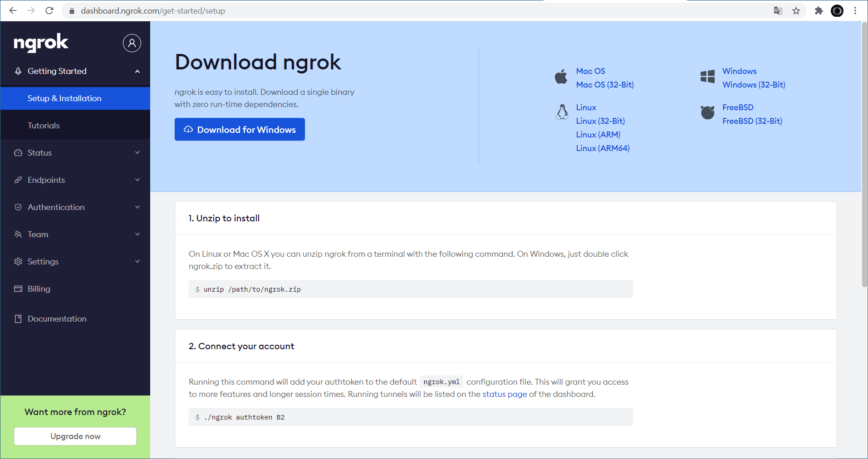This screenshot has width=868, height=459.
Task: Click the user profile avatar icon
Action: click(x=132, y=43)
